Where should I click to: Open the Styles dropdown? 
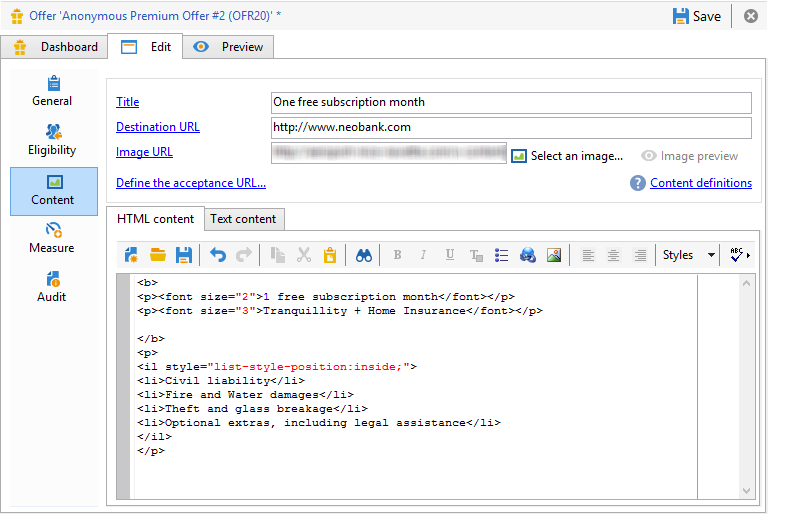(689, 255)
